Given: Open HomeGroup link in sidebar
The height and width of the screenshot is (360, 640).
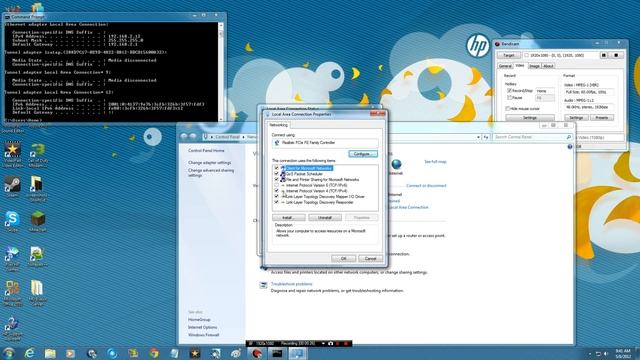Looking at the screenshot, I should 199,320.
